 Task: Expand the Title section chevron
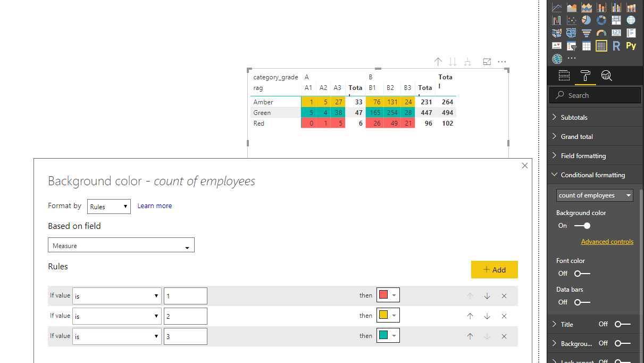point(555,324)
